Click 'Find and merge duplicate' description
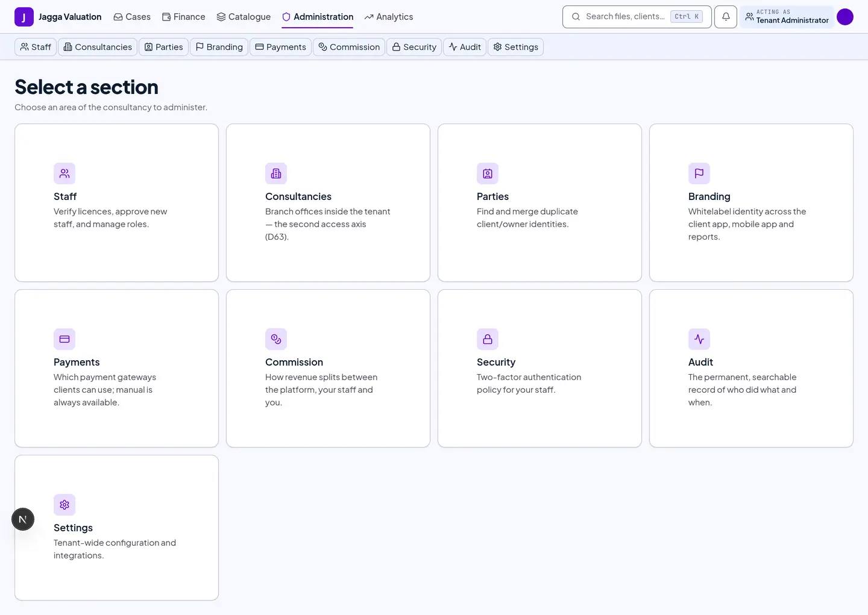The image size is (868, 615). pyautogui.click(x=527, y=217)
